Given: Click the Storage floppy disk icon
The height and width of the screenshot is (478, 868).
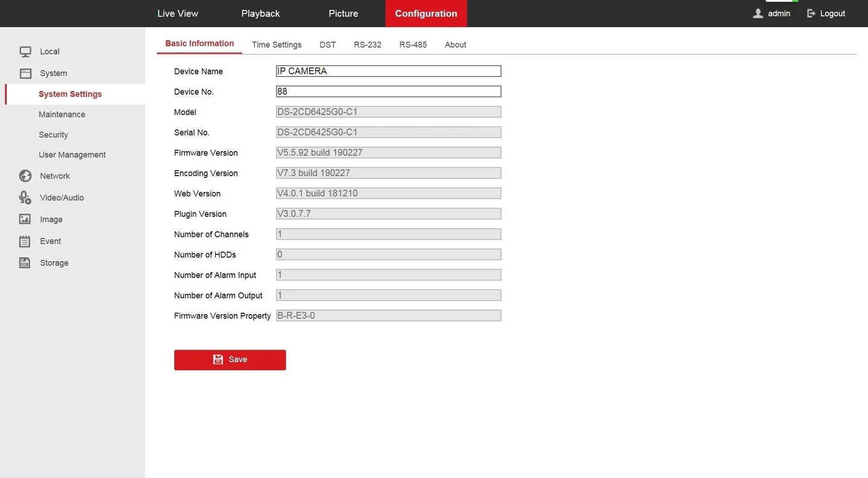Looking at the screenshot, I should (x=25, y=263).
